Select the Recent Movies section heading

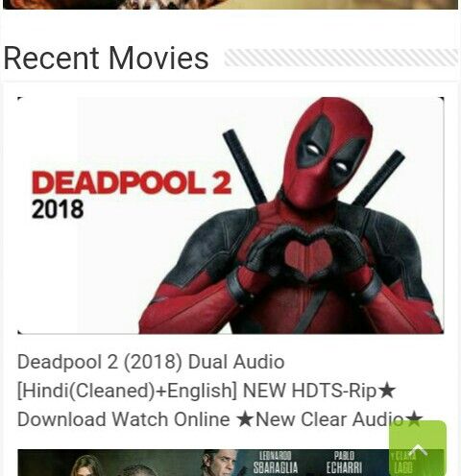coord(106,58)
